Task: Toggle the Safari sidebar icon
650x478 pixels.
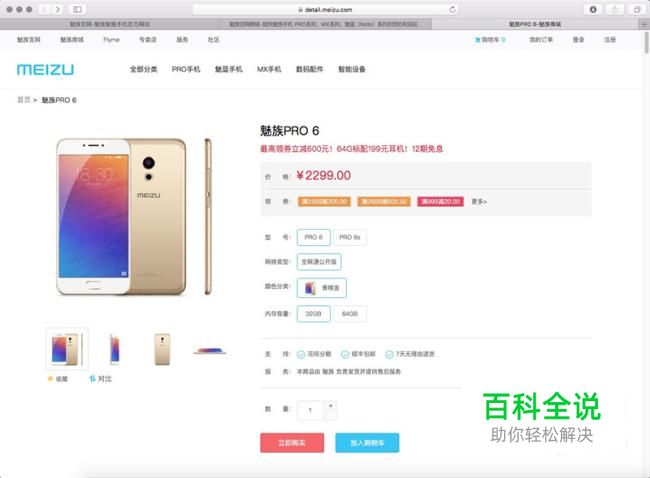Action: (x=78, y=9)
